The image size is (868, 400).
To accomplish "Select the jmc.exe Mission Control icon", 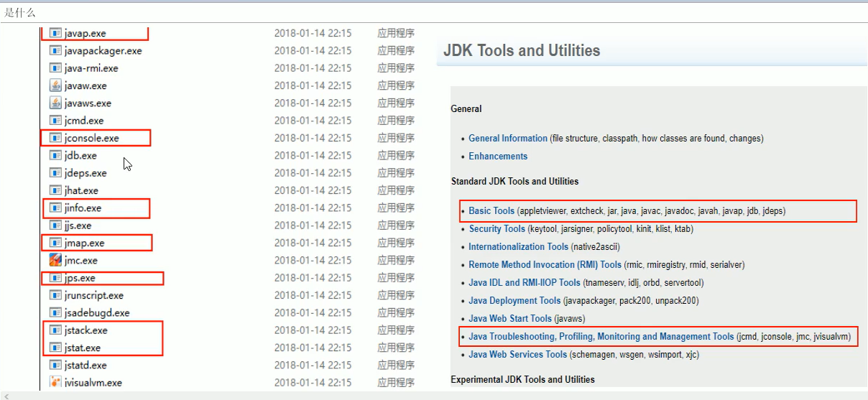I will 55,260.
